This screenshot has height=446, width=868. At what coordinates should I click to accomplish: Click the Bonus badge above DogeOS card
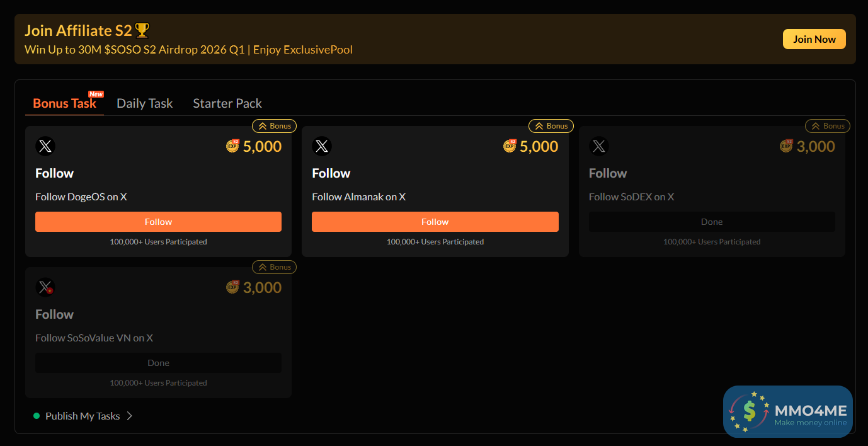click(274, 126)
